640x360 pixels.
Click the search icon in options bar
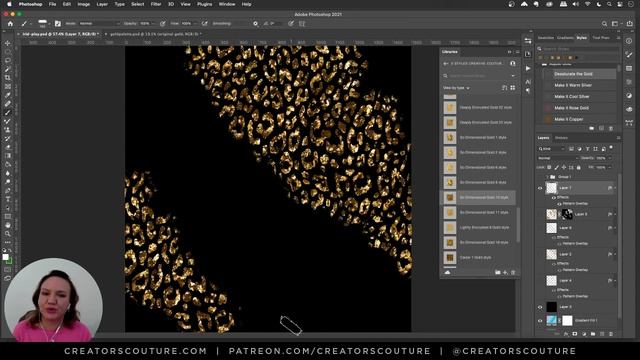[604, 24]
